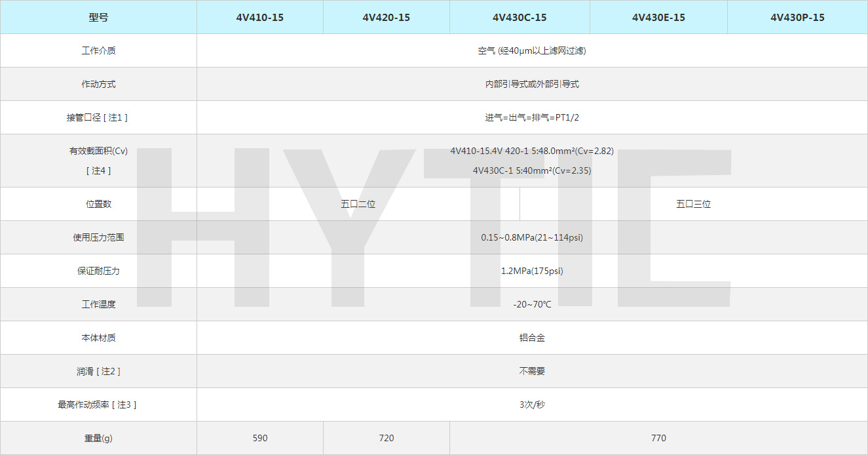Image resolution: width=868 pixels, height=455 pixels.
Task: Click the 空气 (经40μm以上滤网过滤) value
Action: [x=532, y=50]
